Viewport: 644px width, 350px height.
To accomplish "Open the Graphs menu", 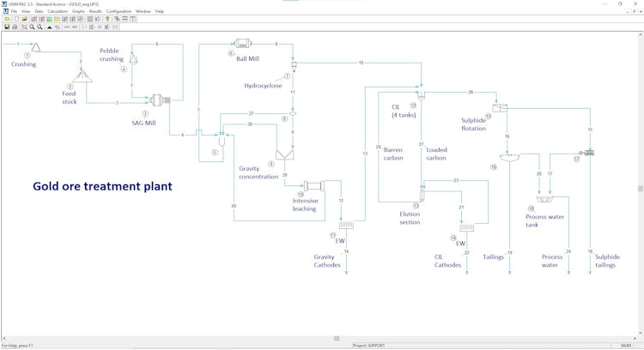I will click(78, 11).
